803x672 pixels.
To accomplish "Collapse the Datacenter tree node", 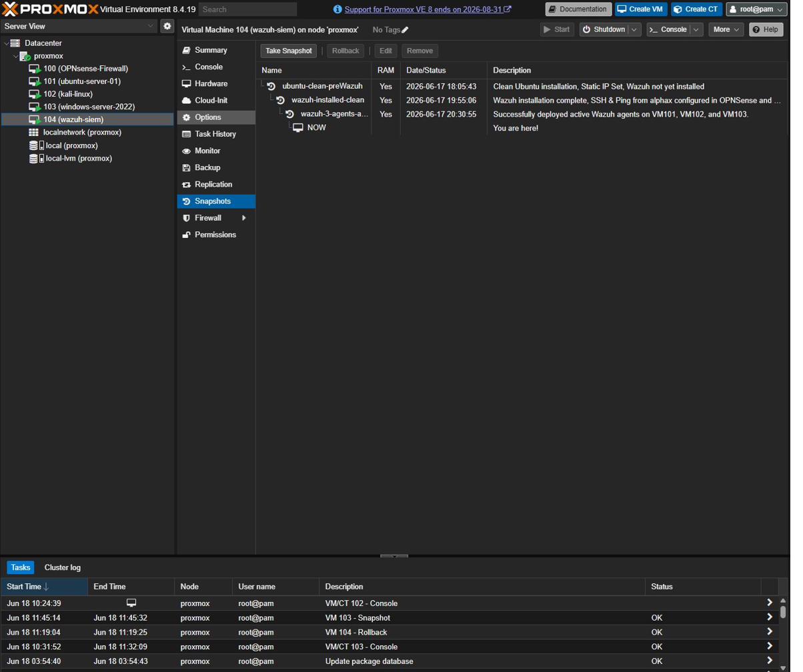I will (x=6, y=43).
